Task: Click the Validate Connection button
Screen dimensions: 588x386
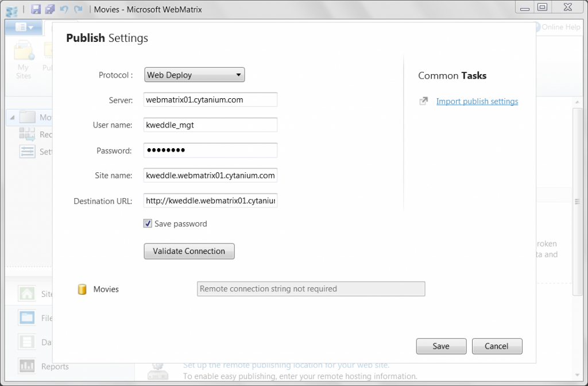Action: pos(189,252)
